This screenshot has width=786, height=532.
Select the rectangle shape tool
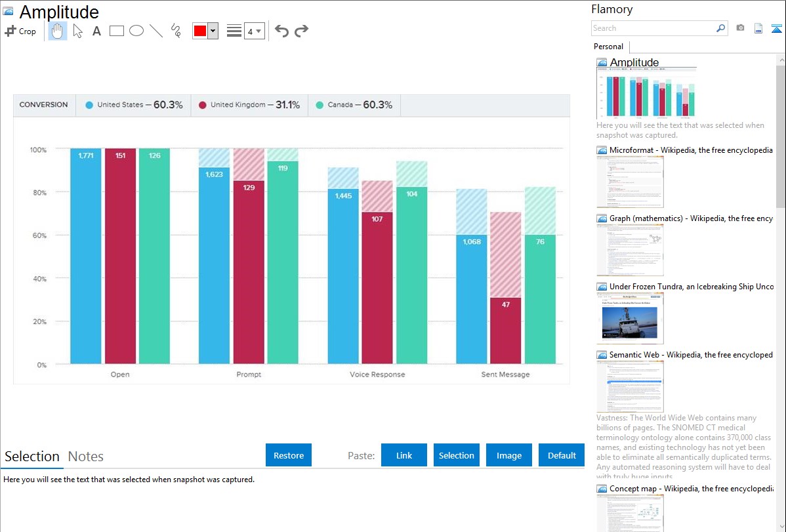coord(116,31)
